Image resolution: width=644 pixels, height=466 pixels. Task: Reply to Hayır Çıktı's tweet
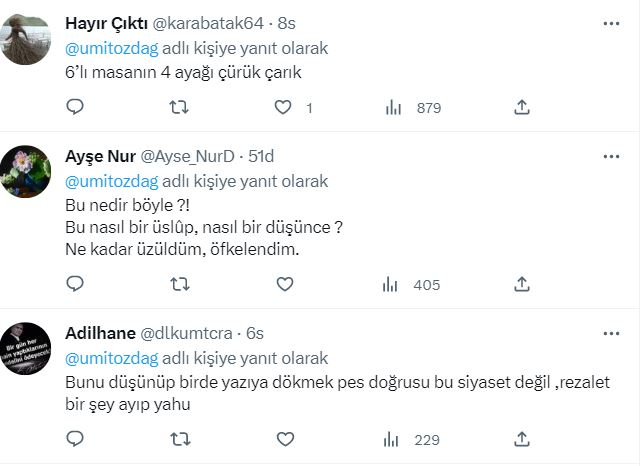(75, 107)
